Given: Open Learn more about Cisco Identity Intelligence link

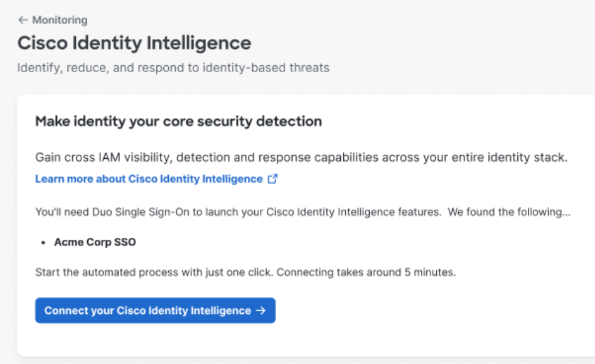Looking at the screenshot, I should (x=148, y=179).
